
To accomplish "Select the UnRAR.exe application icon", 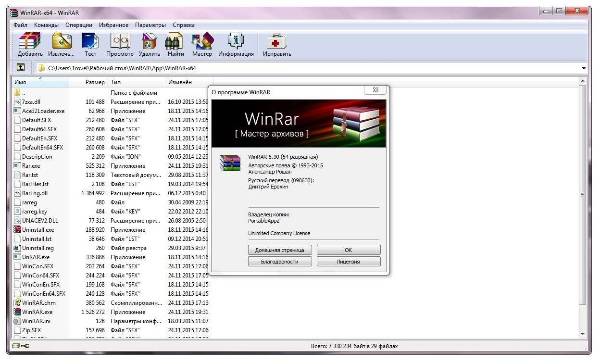I will click(x=18, y=257).
